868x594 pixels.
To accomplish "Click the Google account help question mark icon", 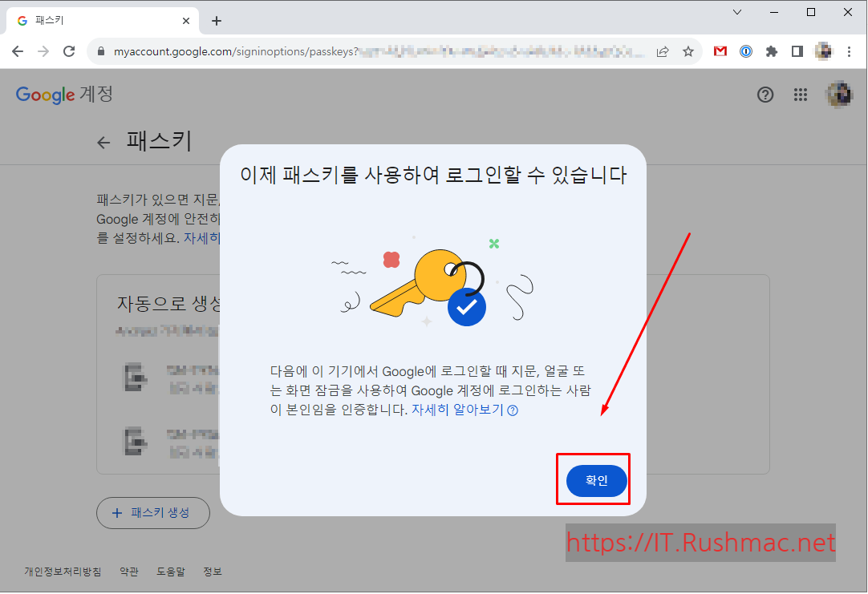I will point(765,94).
